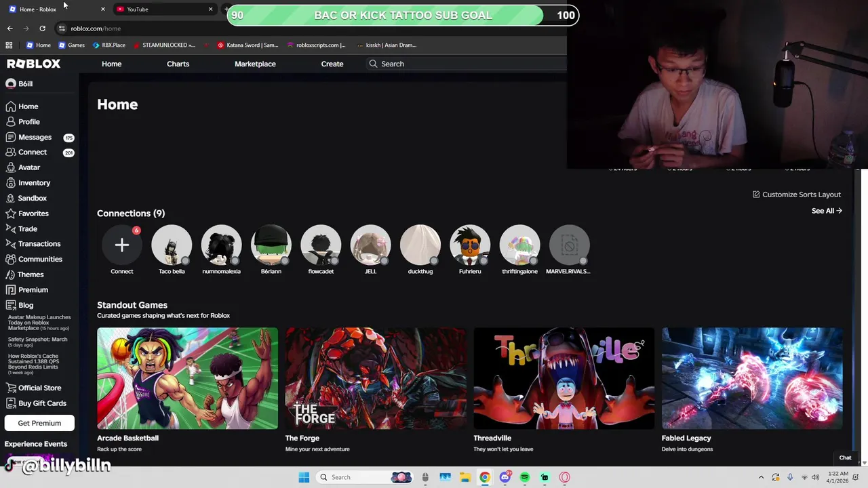Open Sandbox in the sidebar

26,198
